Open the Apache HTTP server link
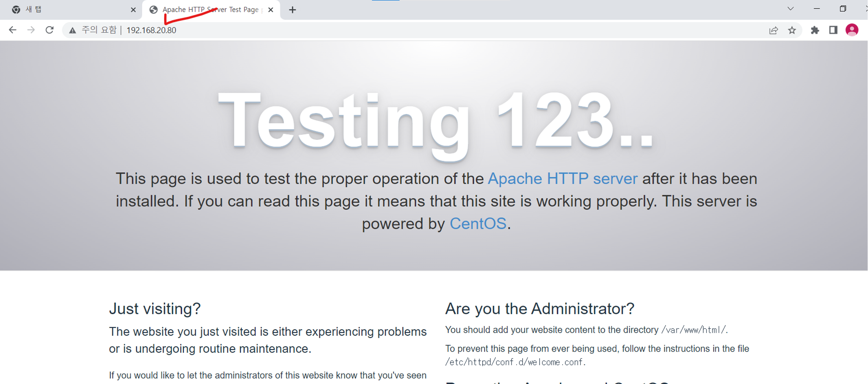 coord(562,179)
